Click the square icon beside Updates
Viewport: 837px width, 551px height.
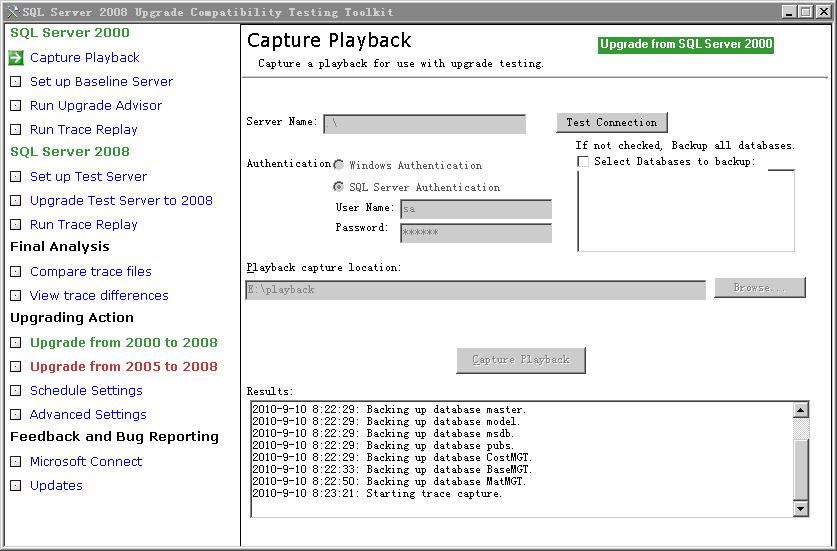[16, 486]
